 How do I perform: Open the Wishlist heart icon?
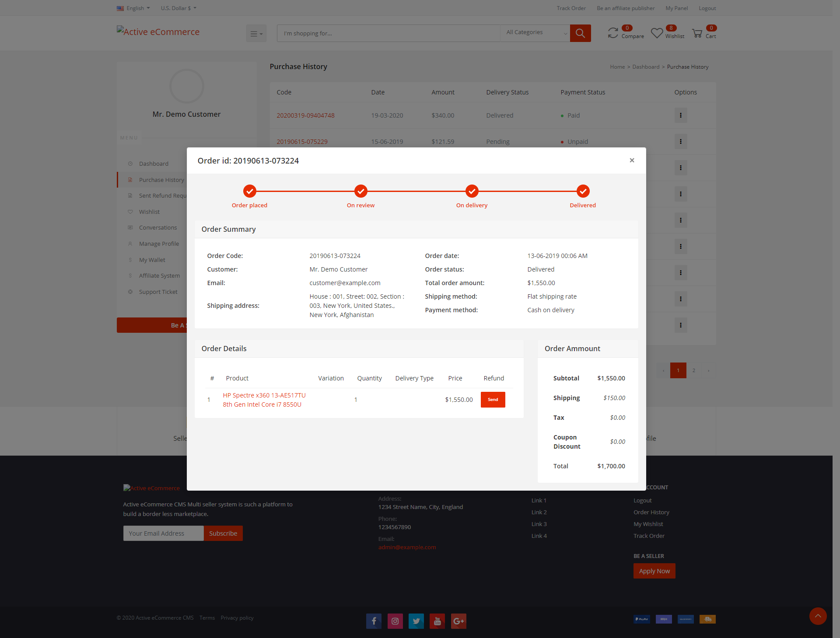(657, 33)
